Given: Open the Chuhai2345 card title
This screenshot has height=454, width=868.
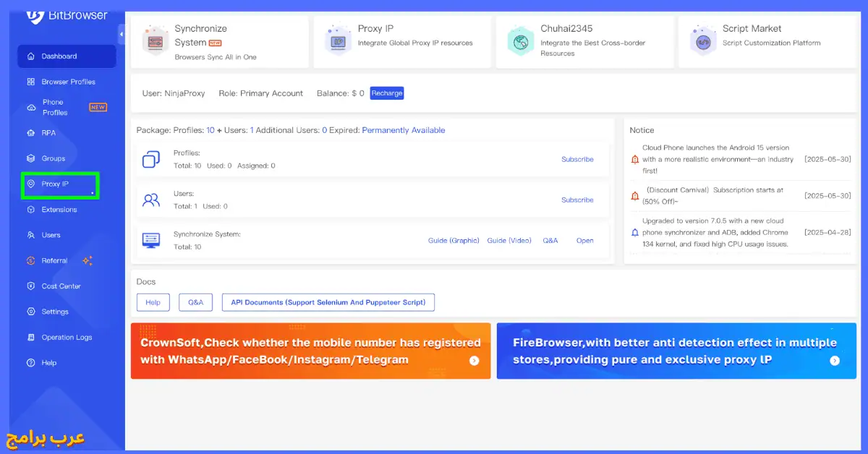Looking at the screenshot, I should click(566, 29).
